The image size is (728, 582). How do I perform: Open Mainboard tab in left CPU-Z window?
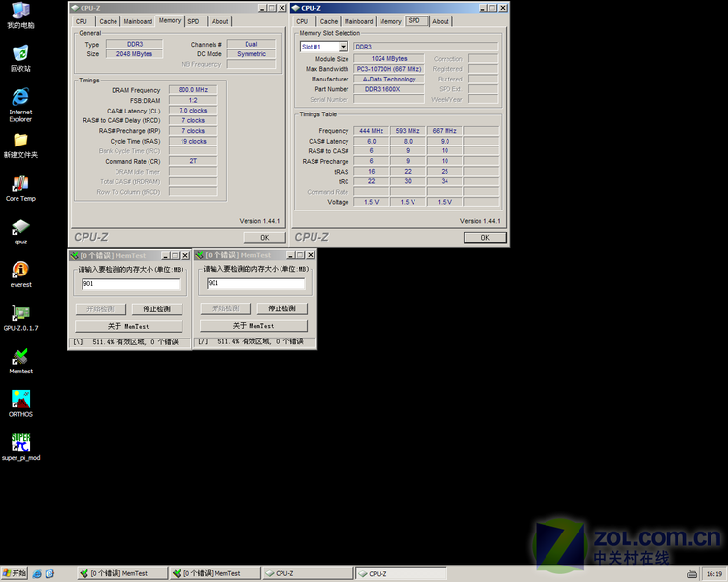[138, 21]
